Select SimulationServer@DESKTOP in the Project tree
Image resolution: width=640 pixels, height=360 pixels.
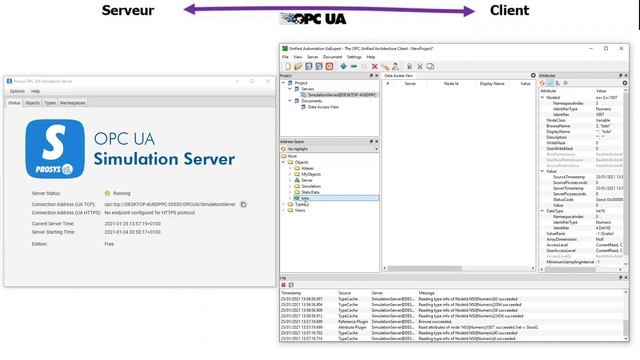point(339,95)
